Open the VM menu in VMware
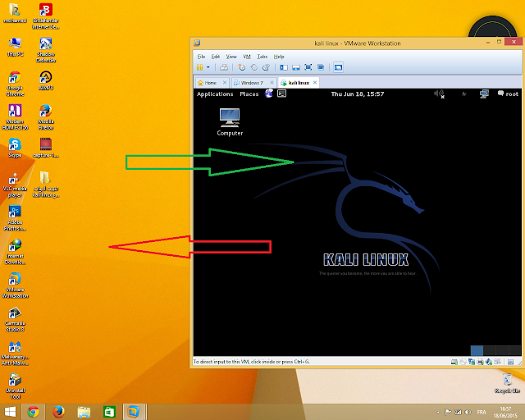Image resolution: width=525 pixels, height=420 pixels. [247, 57]
